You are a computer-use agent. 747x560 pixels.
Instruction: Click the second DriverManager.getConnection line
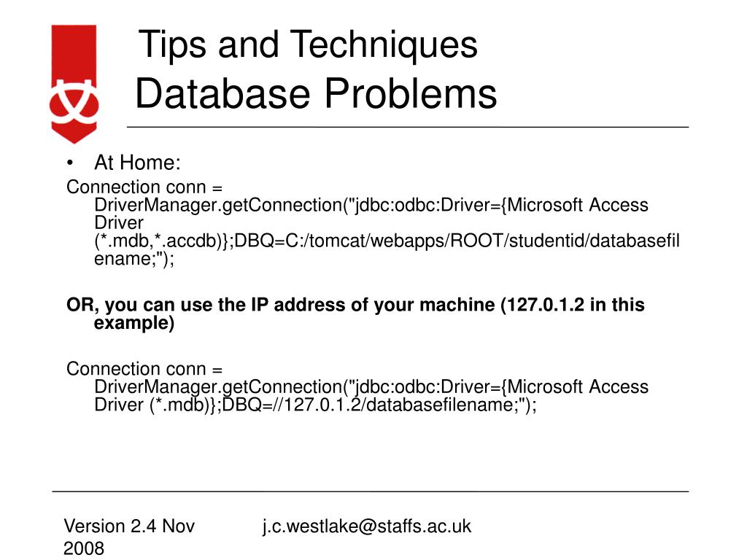click(371, 386)
